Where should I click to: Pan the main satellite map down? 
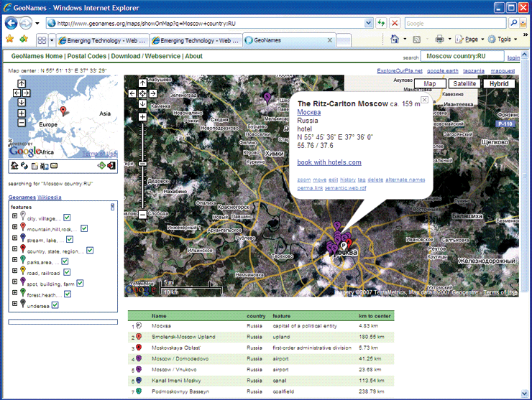tap(142, 103)
